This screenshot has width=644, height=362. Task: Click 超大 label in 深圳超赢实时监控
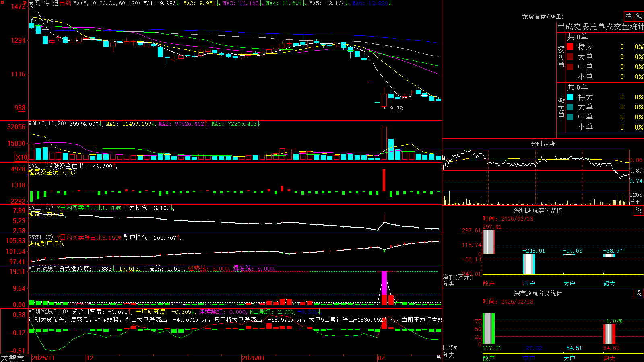point(609,284)
